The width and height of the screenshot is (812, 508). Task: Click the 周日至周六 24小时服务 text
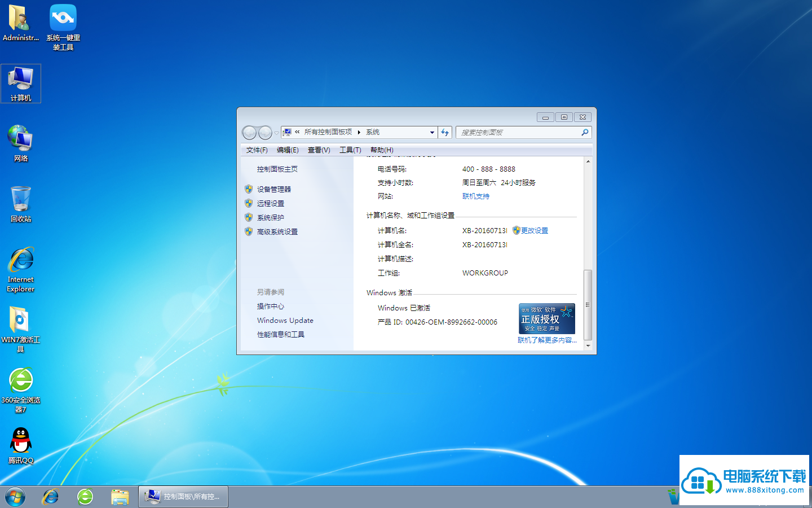pos(499,182)
